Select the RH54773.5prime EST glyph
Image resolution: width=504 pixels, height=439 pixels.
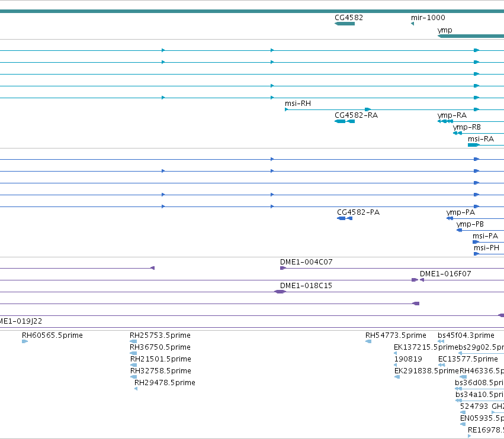click(368, 341)
